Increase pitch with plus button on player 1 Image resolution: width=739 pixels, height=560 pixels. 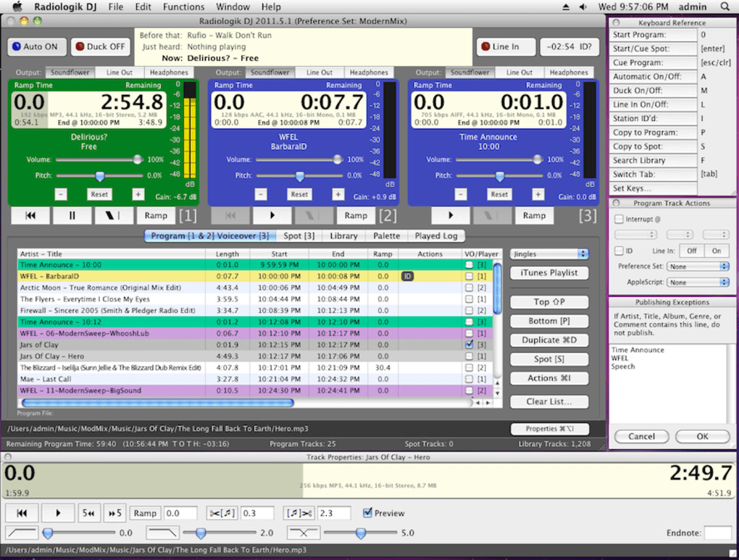138,194
